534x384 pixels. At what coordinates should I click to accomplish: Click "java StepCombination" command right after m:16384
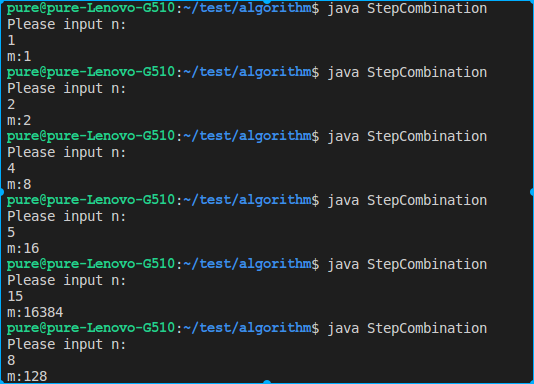[407, 329]
